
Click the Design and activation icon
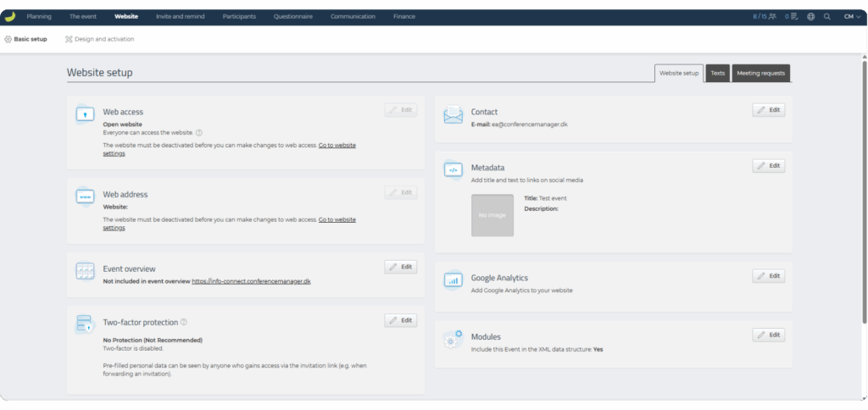[x=69, y=39]
